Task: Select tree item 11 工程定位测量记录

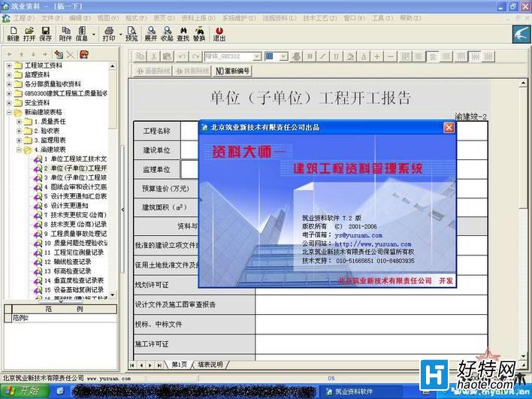Action: pos(74,252)
